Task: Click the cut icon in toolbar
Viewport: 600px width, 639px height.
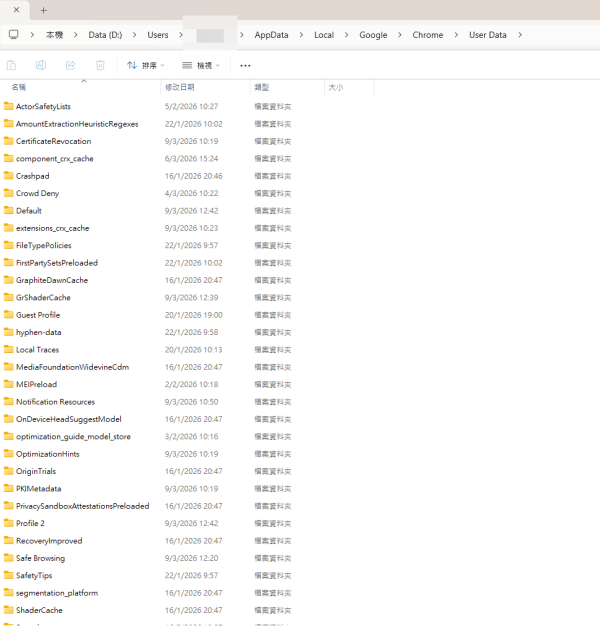Action: (12, 65)
